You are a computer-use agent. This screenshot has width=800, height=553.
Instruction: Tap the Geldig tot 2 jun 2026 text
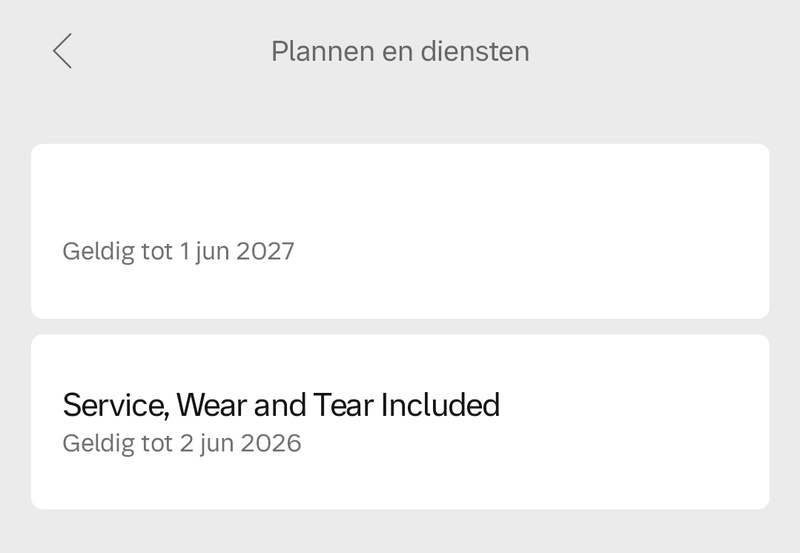181,442
